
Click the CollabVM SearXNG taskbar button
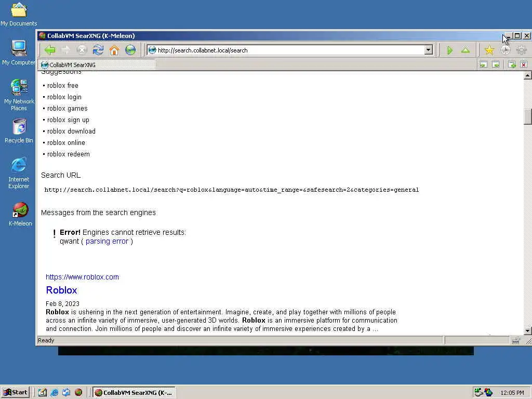tap(134, 393)
